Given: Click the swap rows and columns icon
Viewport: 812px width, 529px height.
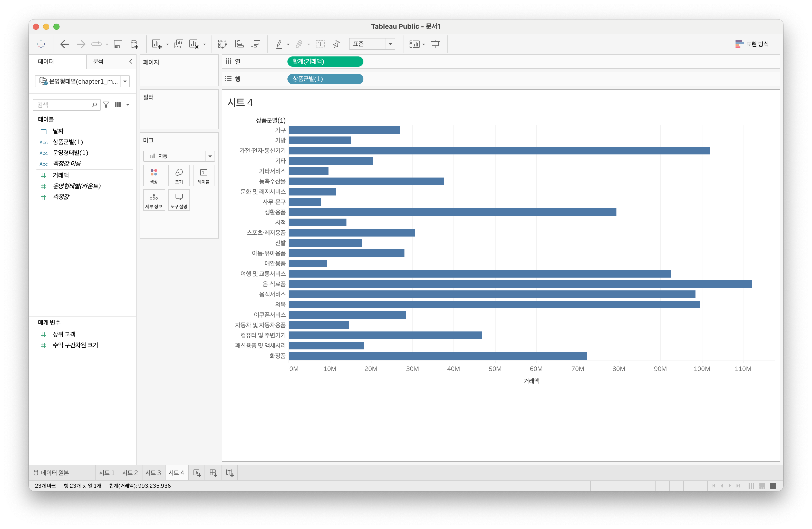Looking at the screenshot, I should pos(222,44).
